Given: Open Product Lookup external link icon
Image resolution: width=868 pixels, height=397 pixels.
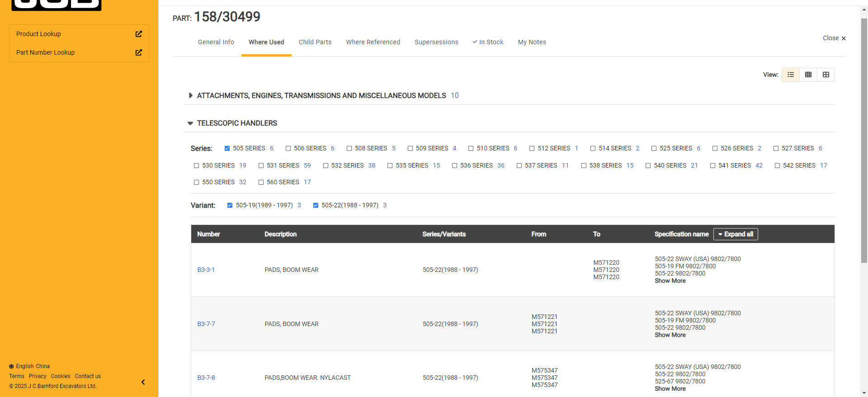Looking at the screenshot, I should [x=139, y=34].
